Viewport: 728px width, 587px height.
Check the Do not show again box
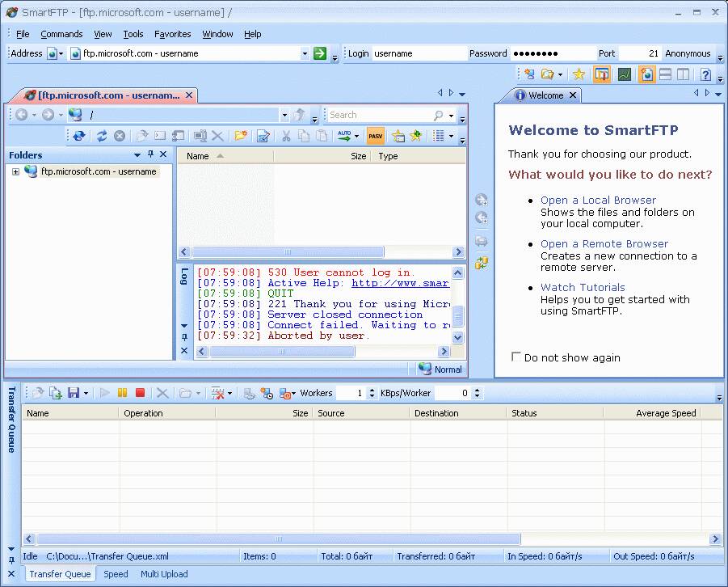516,357
